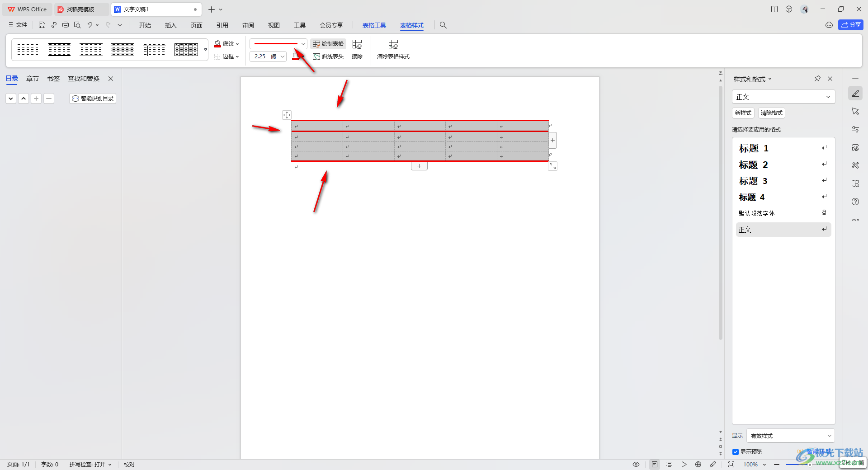The image size is (868, 470).
Task: Click the table move handle icon
Action: (x=287, y=115)
